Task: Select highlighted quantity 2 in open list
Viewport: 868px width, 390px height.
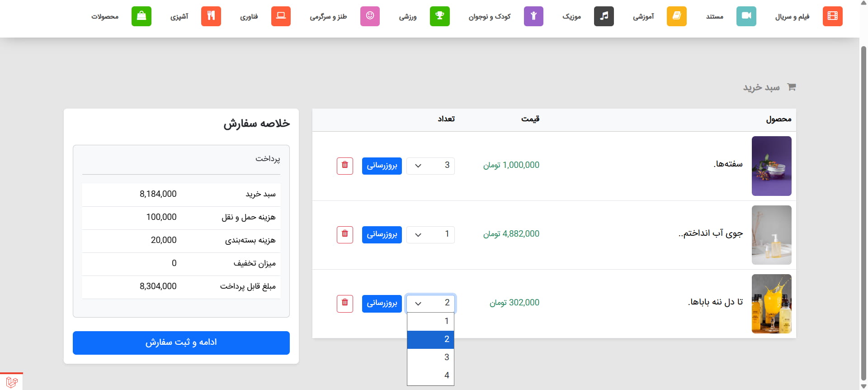Action: (x=430, y=339)
